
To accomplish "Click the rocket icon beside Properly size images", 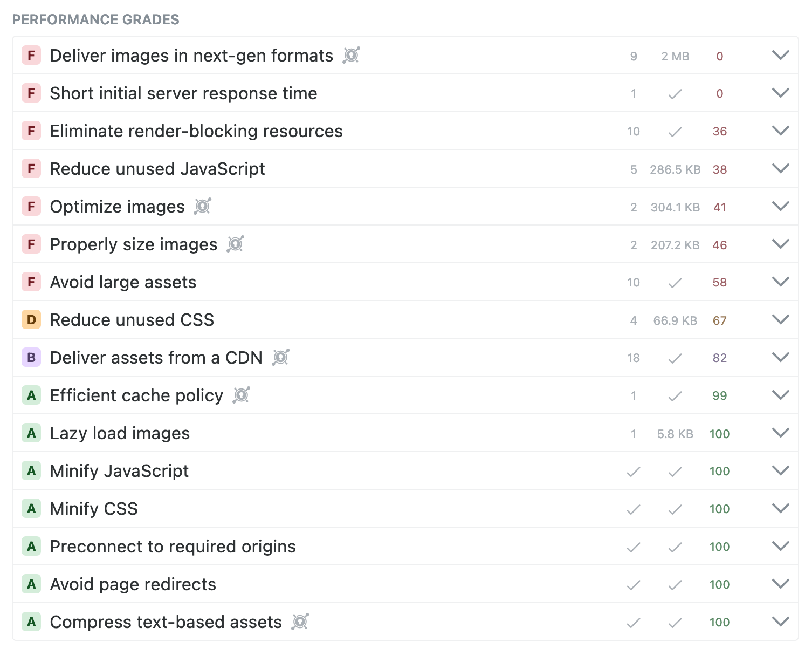I will (x=235, y=244).
